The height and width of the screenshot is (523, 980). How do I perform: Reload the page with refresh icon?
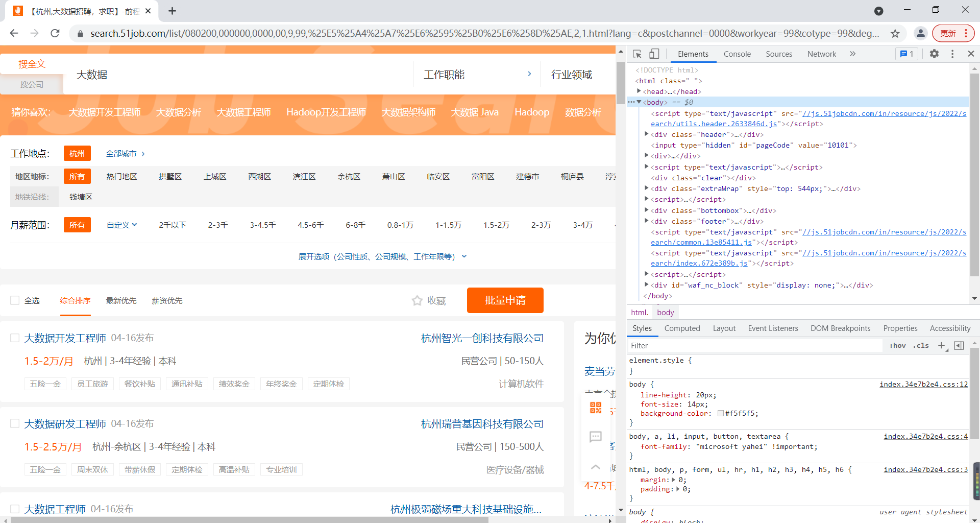click(x=55, y=33)
